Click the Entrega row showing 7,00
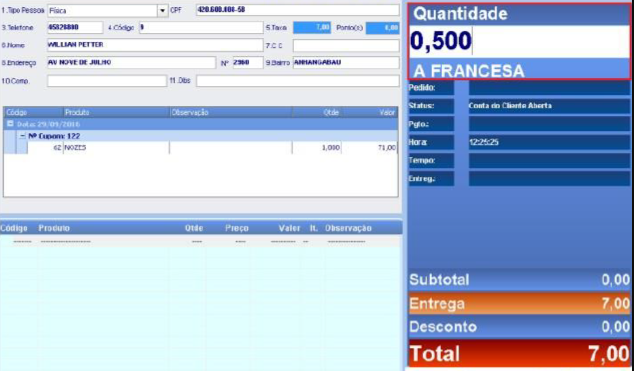The height and width of the screenshot is (371, 634). pos(519,304)
